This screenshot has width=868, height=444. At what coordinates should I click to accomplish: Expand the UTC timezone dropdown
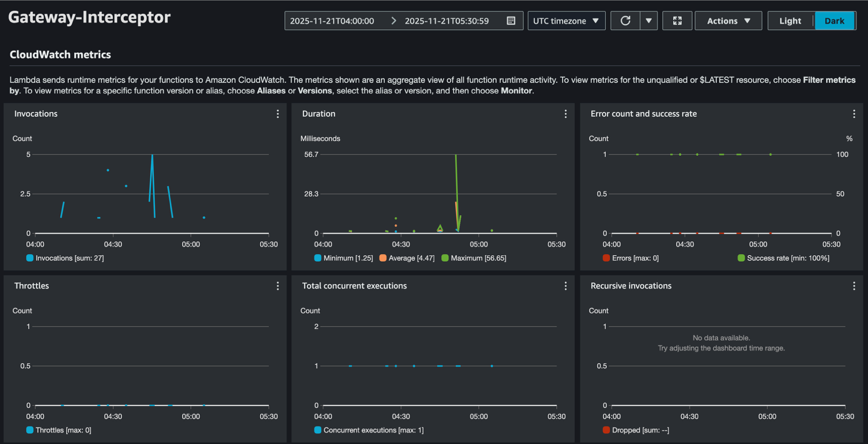tap(566, 21)
